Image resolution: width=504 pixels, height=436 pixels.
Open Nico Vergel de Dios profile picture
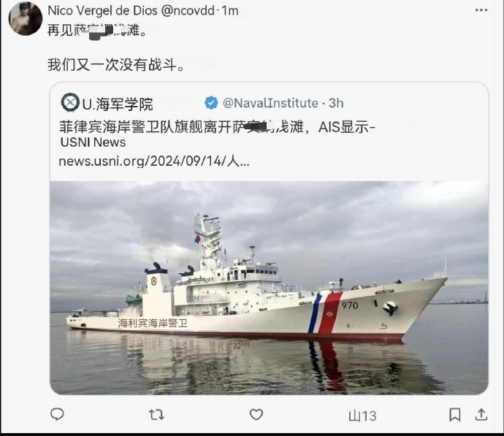pos(25,19)
